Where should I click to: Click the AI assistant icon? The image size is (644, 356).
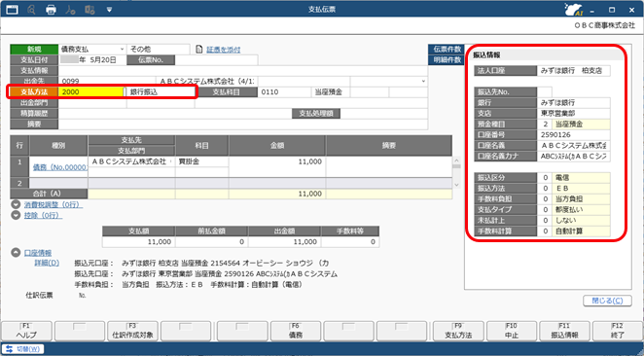pyautogui.click(x=574, y=9)
